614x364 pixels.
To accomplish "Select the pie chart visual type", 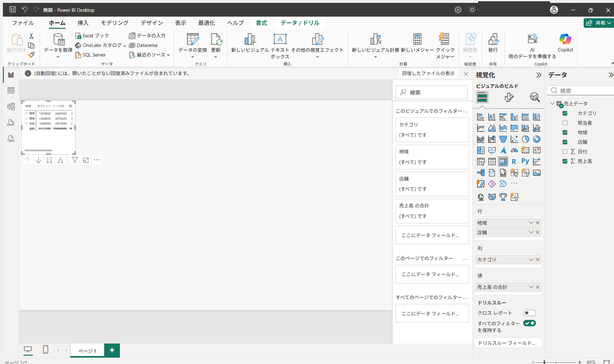I will [x=525, y=139].
